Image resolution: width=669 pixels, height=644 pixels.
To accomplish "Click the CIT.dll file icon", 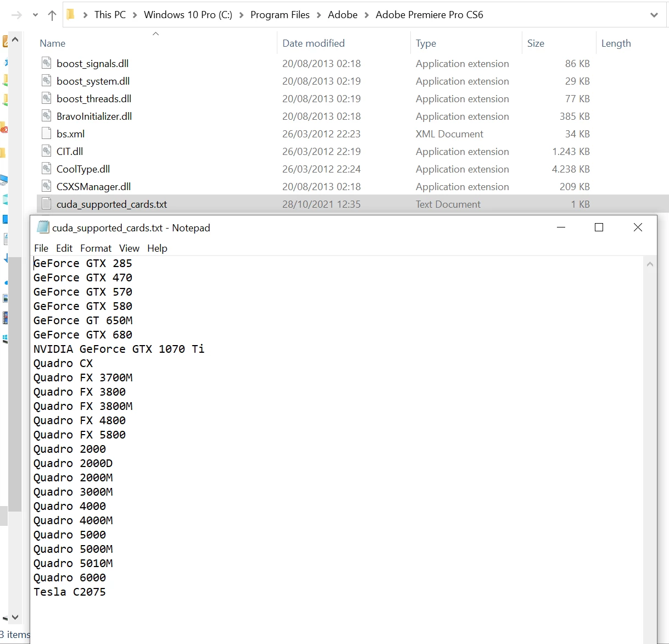I will coord(47,151).
